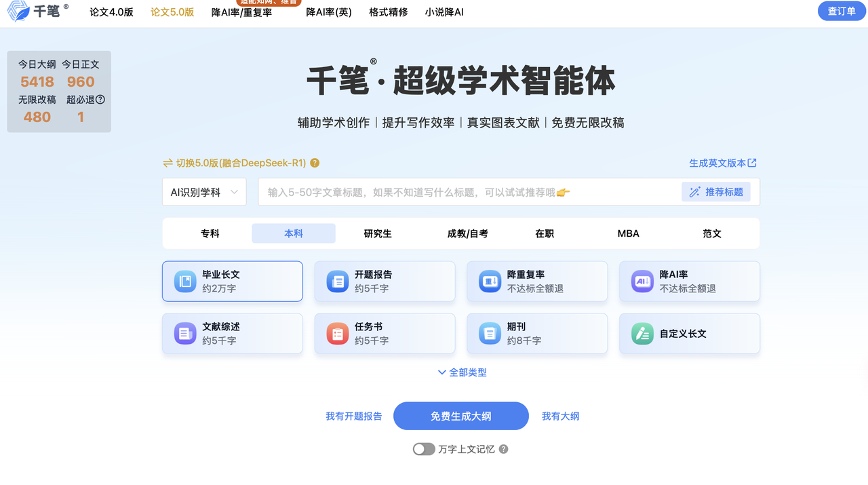Click help icon beside 切换5.0版 text

(315, 163)
